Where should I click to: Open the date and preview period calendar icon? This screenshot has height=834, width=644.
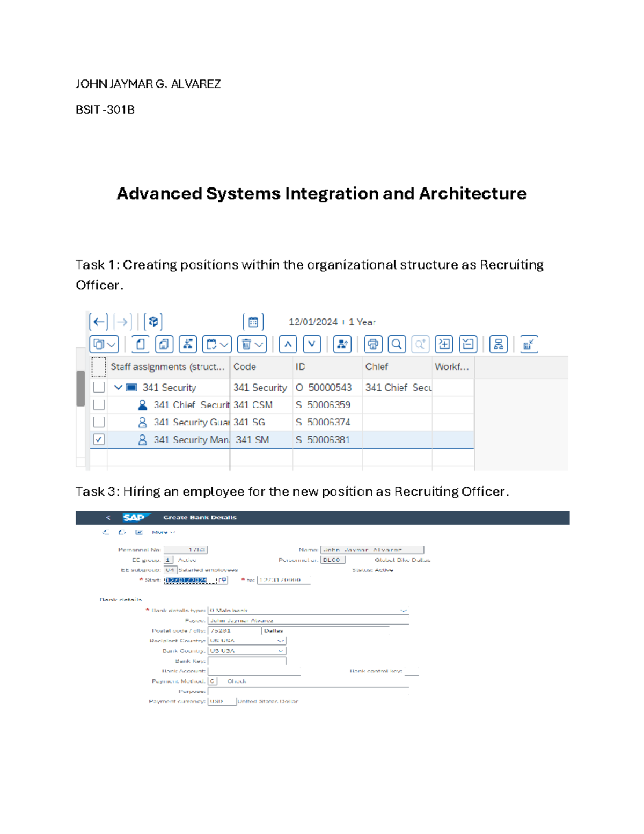253,322
